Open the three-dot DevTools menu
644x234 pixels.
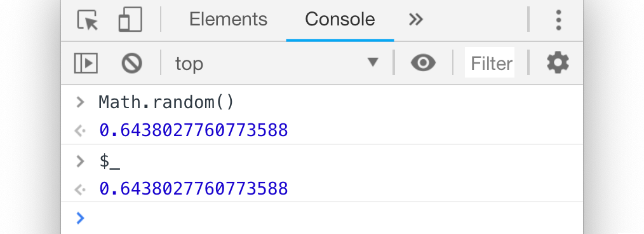point(558,20)
